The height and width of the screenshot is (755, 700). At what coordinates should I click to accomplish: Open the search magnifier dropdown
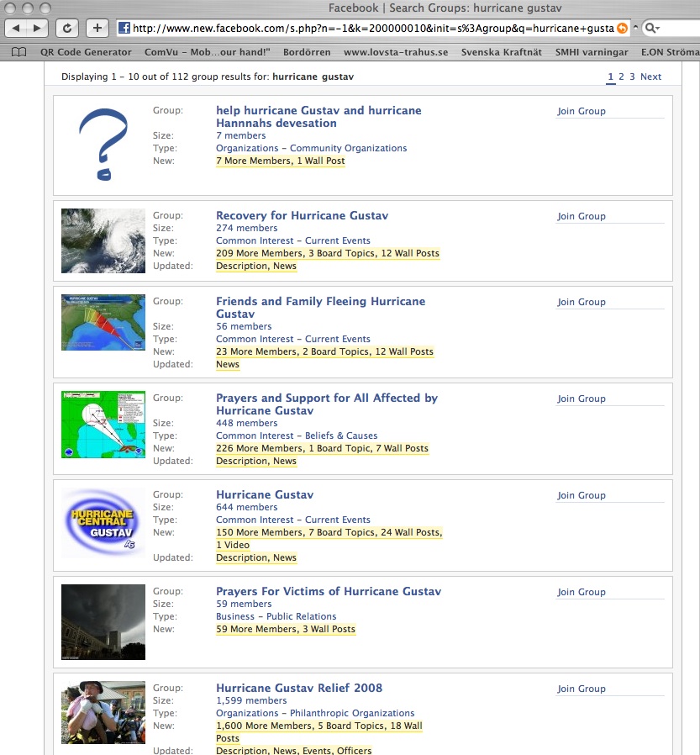coord(652,28)
